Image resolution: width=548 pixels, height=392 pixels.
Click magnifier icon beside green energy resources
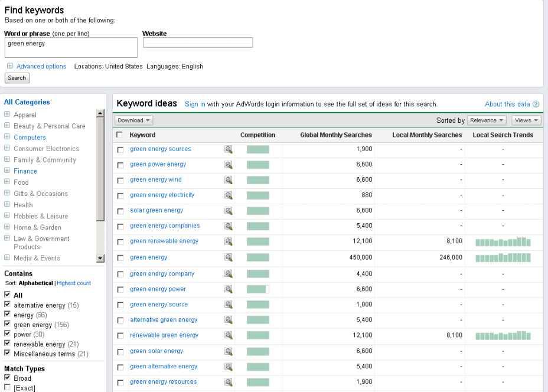[x=229, y=382]
